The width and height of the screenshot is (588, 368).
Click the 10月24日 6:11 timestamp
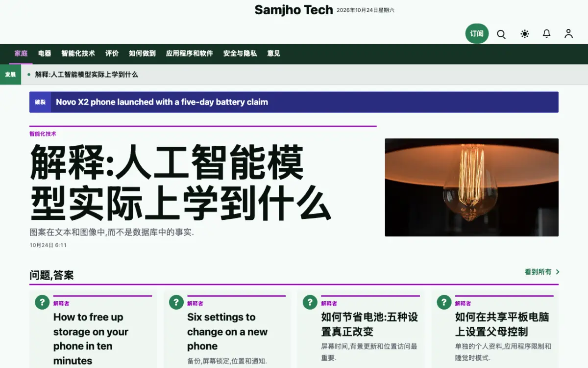coord(48,245)
